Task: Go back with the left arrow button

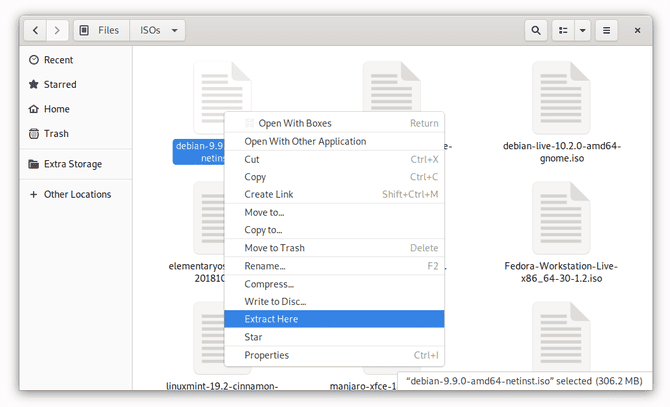Action: pos(35,30)
